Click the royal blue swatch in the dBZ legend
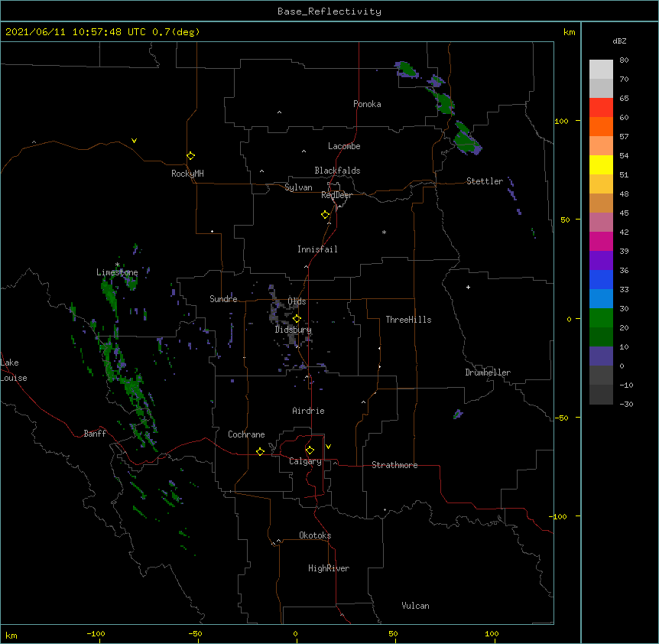 click(x=601, y=279)
